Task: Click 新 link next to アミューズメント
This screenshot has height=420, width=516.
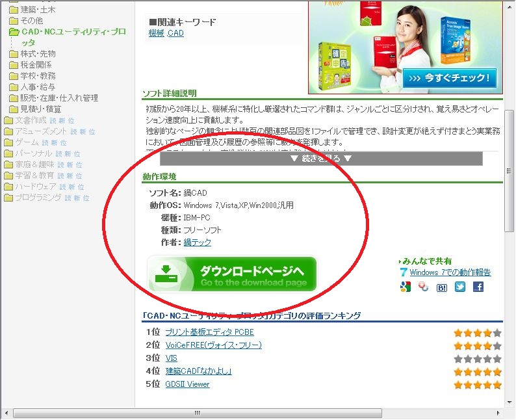Action: coord(83,132)
